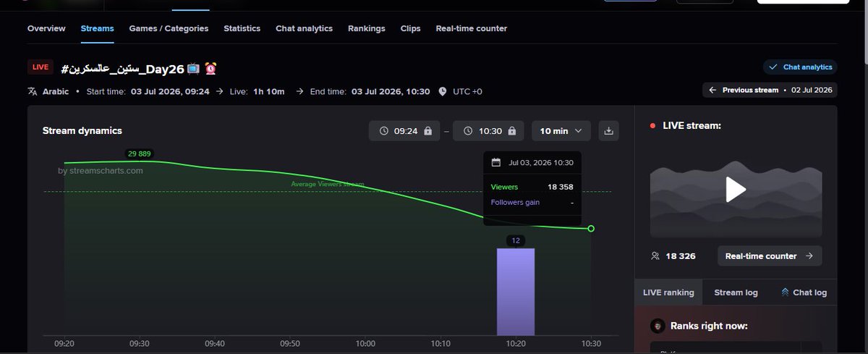Click the clock icon in the 10:30 field
The image size is (868, 354).
click(x=467, y=131)
